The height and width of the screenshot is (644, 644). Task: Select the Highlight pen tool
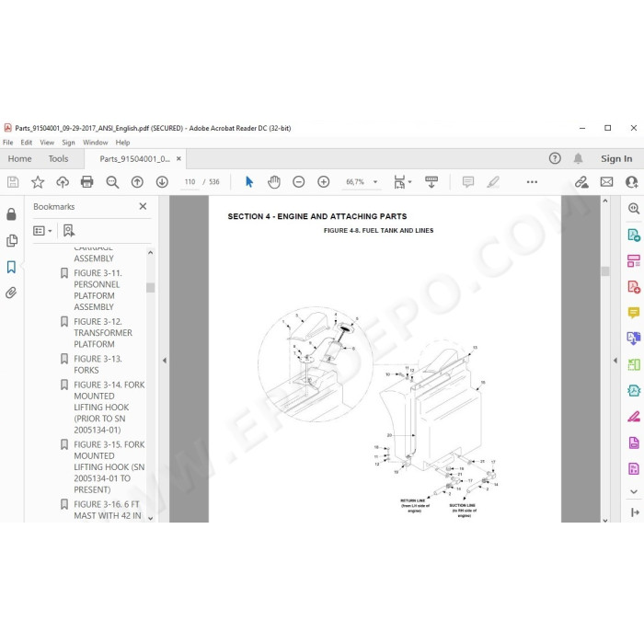click(x=493, y=182)
